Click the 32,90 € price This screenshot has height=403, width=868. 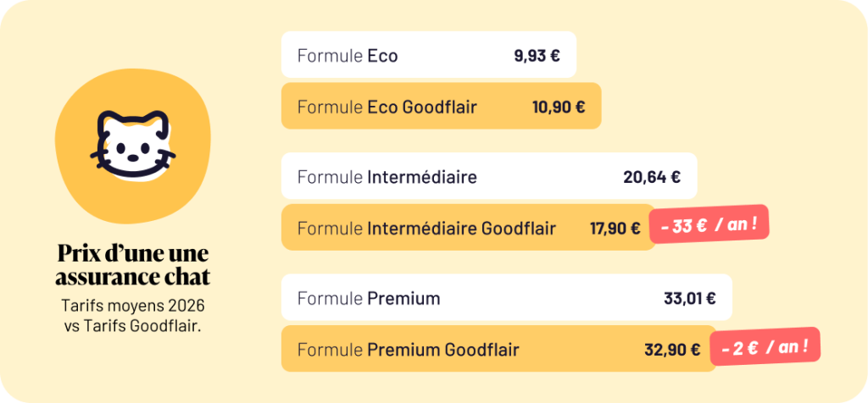671,349
